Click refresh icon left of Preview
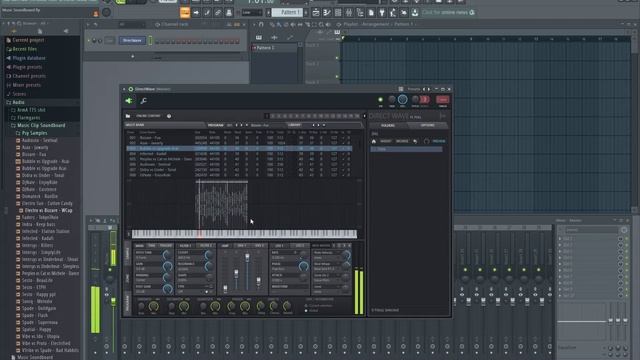The width and height of the screenshot is (640, 360). pos(427,141)
